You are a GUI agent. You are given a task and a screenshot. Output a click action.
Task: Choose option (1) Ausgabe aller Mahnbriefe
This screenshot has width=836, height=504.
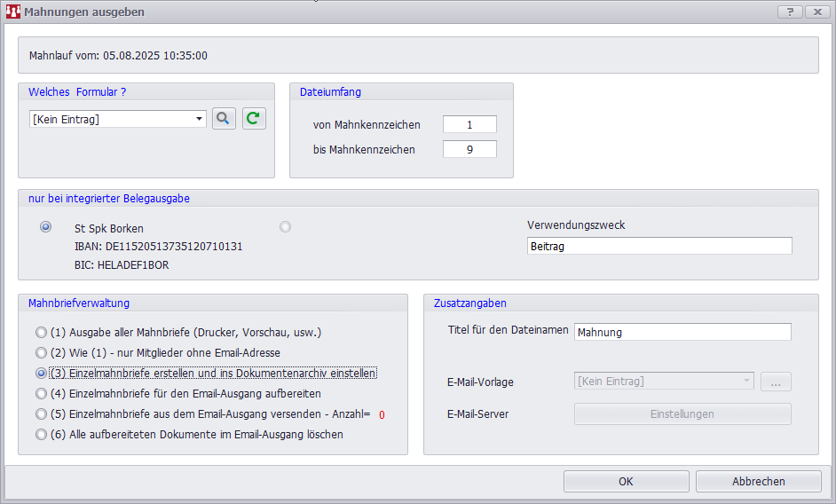41,333
